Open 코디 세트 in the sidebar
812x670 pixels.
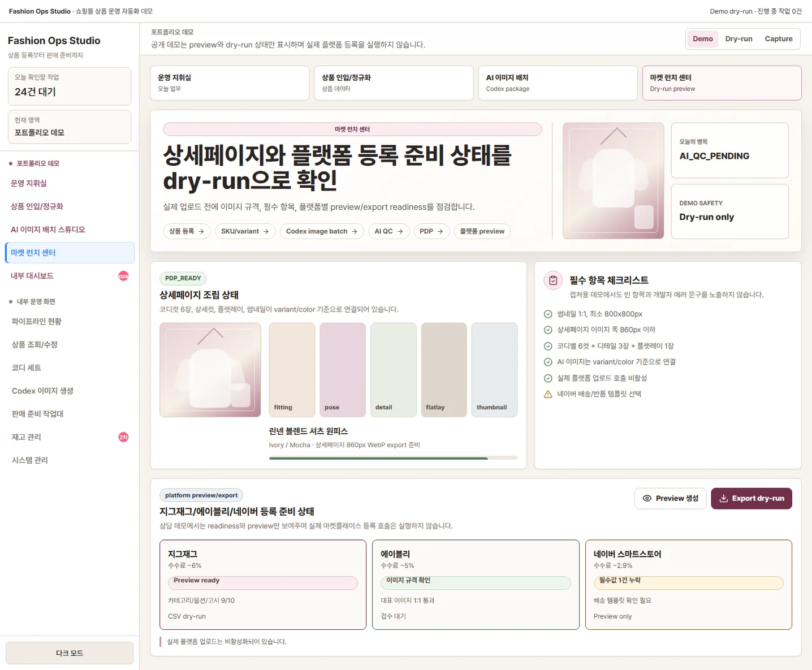click(x=70, y=368)
